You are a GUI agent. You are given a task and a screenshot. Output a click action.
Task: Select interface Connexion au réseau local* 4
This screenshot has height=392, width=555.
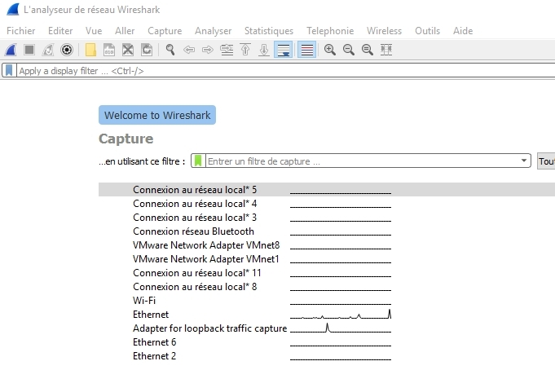point(195,204)
